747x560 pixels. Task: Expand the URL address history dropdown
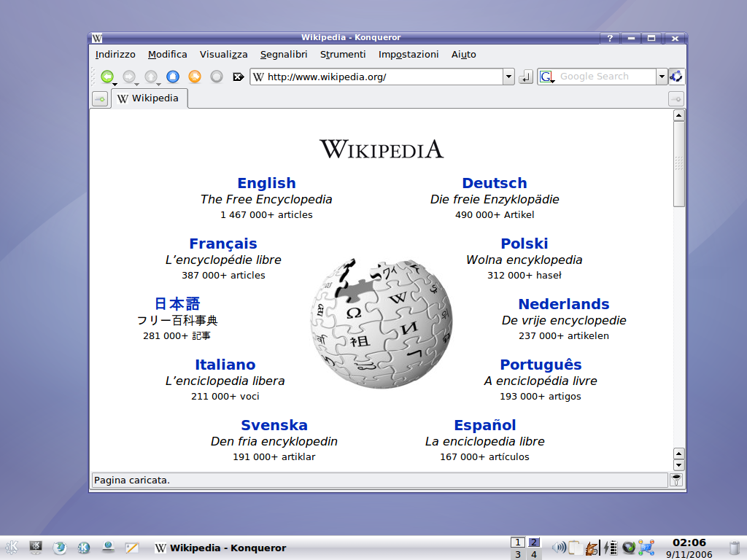[508, 77]
